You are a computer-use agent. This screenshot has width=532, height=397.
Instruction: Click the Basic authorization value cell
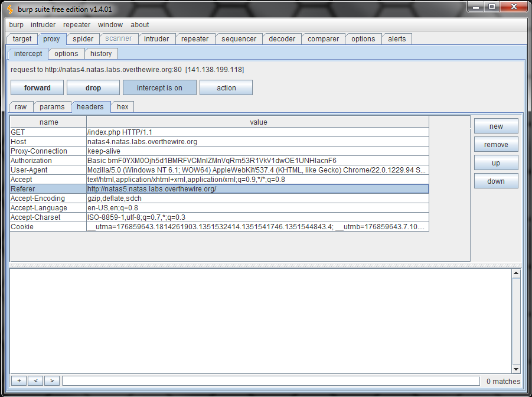(258, 161)
